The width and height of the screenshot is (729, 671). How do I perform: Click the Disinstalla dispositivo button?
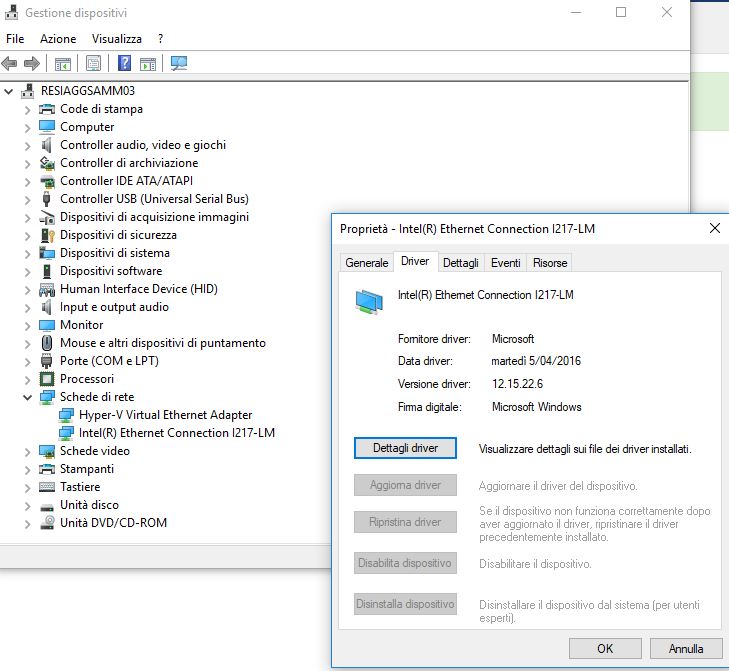(x=405, y=604)
